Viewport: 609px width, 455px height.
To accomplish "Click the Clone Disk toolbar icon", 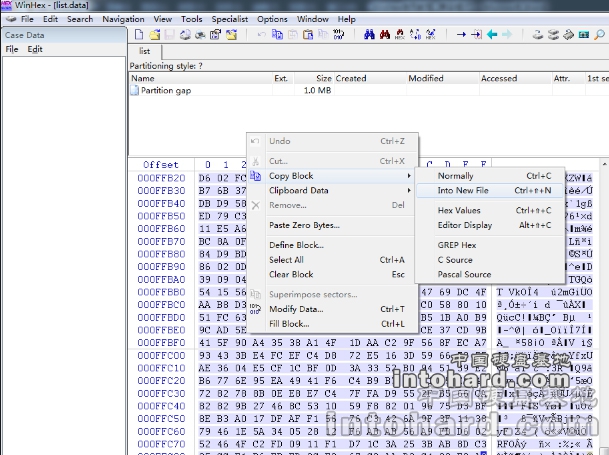I will coord(553,35).
